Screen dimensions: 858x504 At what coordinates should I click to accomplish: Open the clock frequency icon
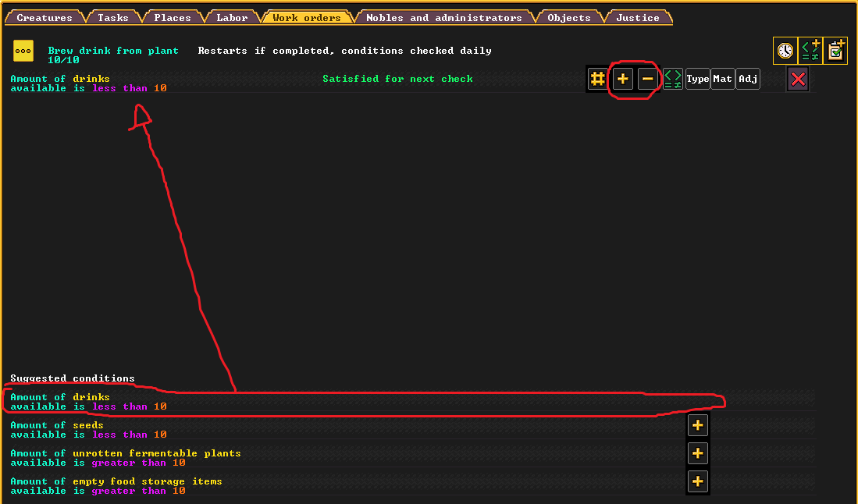tap(785, 51)
